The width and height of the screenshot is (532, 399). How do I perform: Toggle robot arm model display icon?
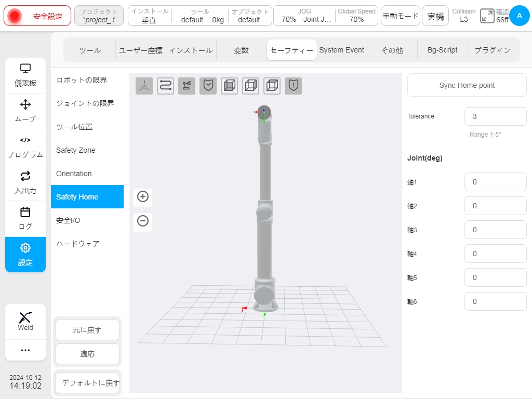(187, 86)
